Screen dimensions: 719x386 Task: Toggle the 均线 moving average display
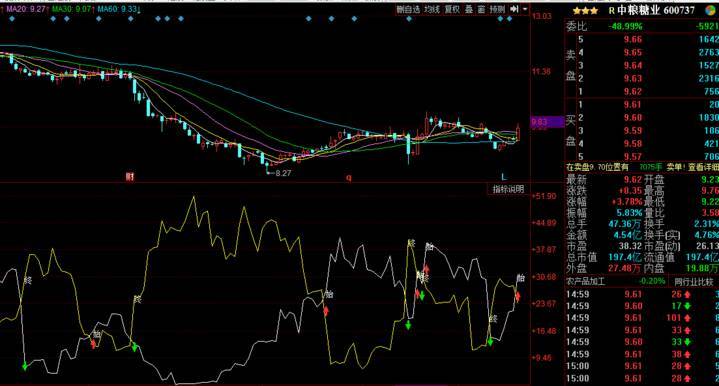[x=432, y=9]
